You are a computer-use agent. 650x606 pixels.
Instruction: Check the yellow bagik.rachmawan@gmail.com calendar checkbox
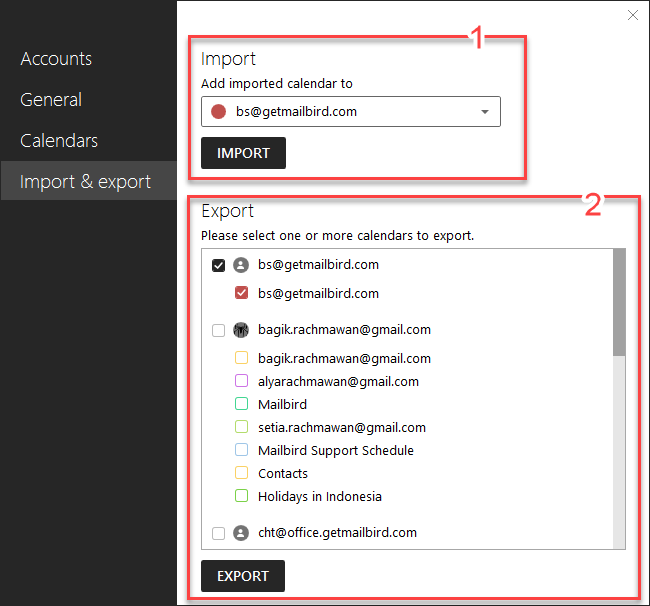[x=241, y=358]
